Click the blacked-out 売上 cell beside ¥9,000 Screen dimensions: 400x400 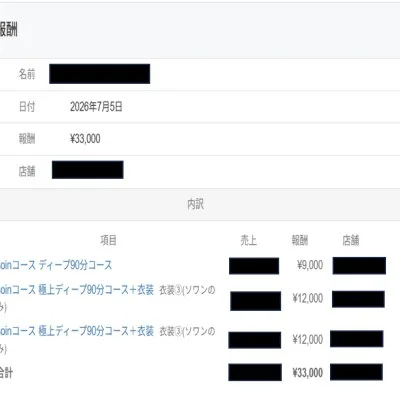[254, 266]
